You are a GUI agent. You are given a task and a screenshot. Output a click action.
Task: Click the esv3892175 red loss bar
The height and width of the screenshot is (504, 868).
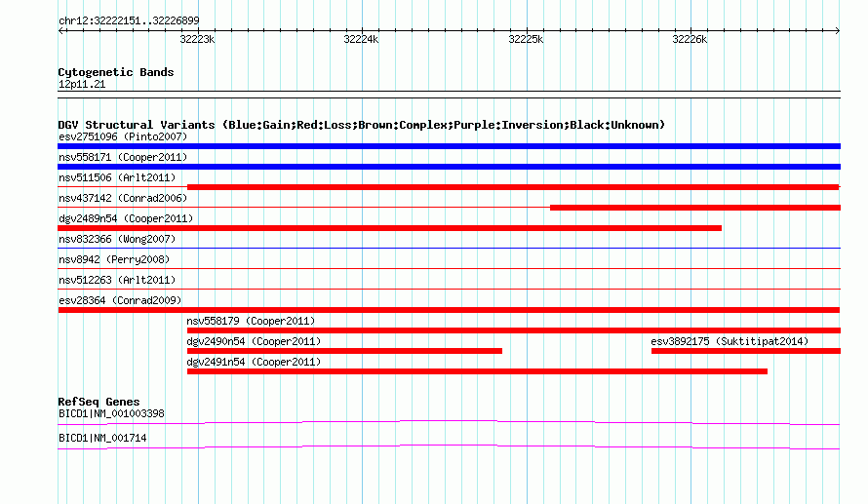pos(746,351)
